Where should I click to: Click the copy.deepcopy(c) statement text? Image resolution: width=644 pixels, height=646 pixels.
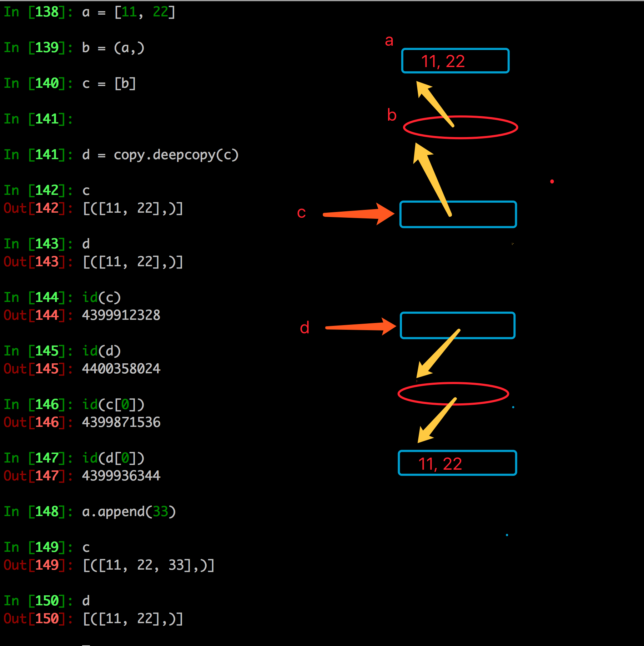coord(176,155)
